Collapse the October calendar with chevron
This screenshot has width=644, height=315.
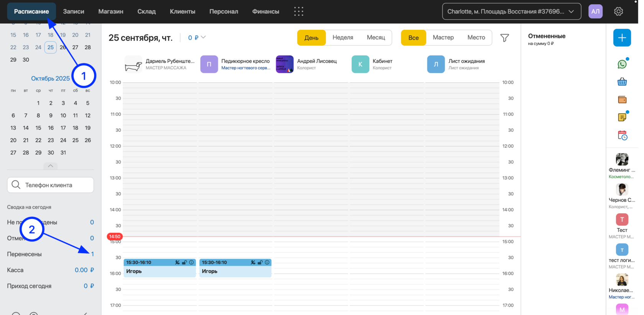[x=50, y=166]
